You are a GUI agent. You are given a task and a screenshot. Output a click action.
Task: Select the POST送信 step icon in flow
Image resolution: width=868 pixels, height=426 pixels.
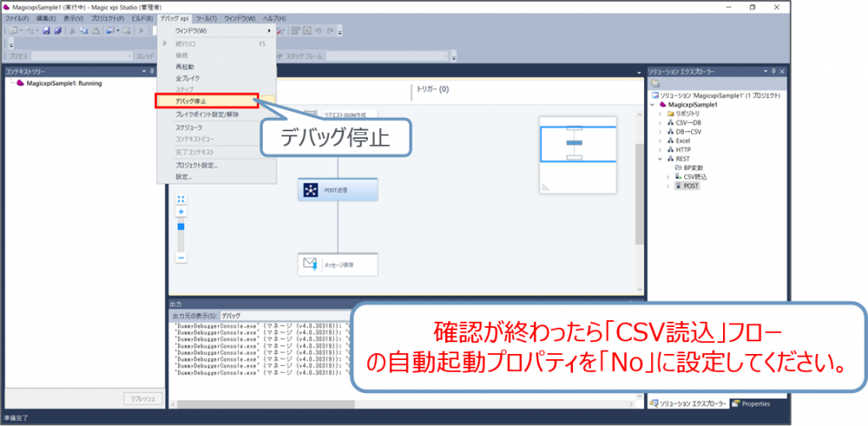(x=310, y=190)
